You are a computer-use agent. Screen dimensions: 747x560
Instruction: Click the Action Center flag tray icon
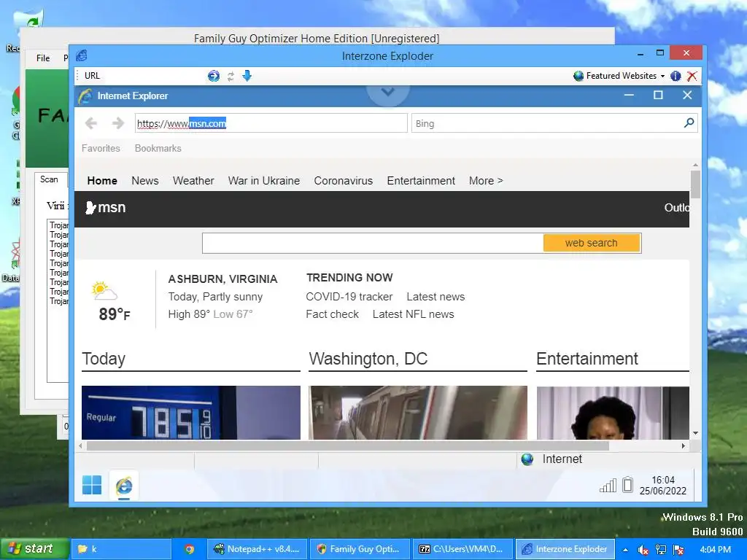pos(678,550)
